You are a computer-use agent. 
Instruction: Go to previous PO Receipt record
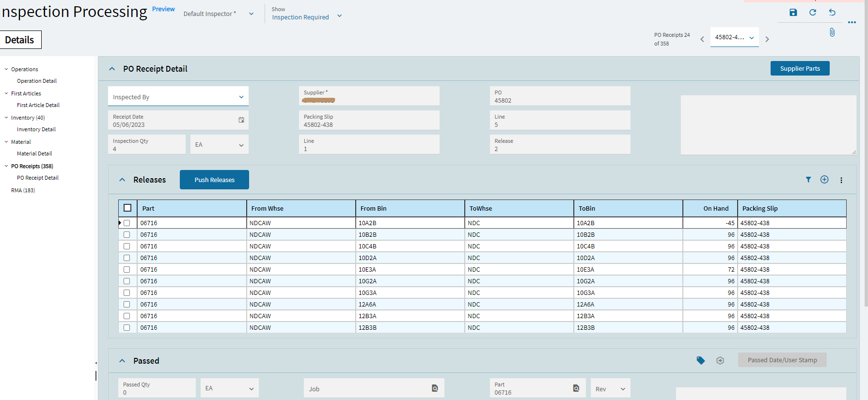click(x=702, y=39)
